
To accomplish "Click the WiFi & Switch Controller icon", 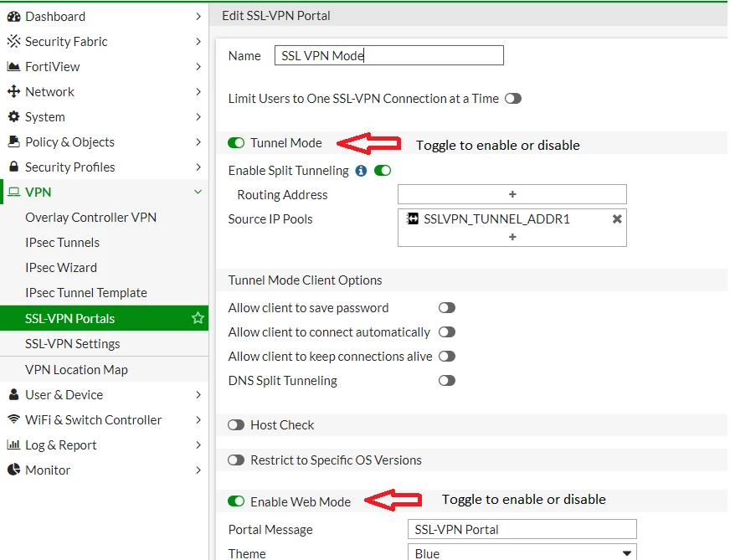I will 14,419.
